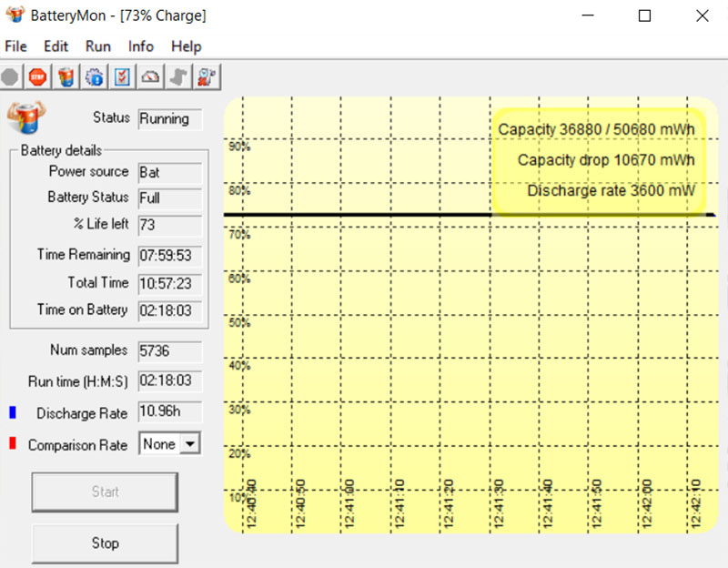
Task: Click the Status field showing Running
Action: point(170,119)
